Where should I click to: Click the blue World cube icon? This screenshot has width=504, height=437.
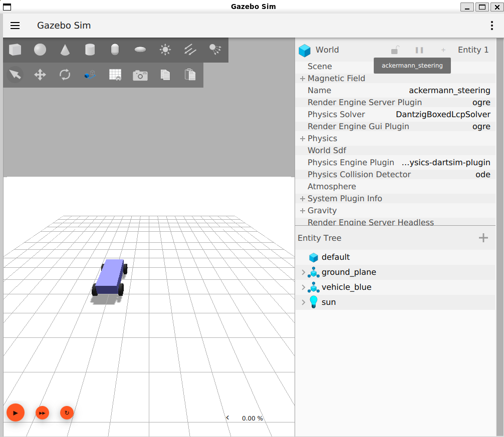(x=305, y=51)
